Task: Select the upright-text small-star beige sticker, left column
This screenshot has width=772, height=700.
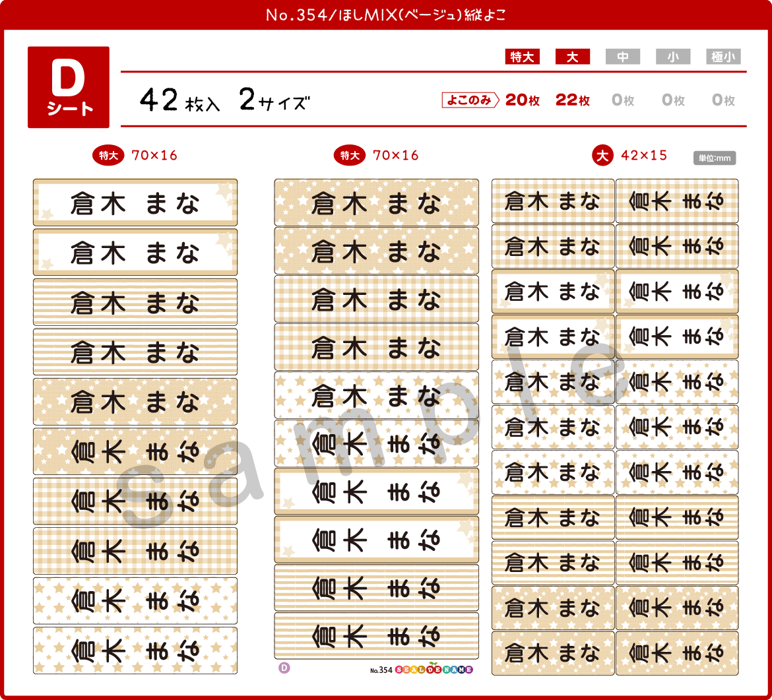Action: coord(135,402)
